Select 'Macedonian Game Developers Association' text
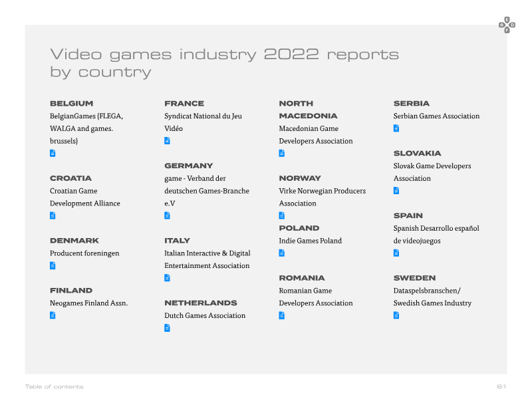This screenshot has height=399, width=532. click(x=316, y=135)
